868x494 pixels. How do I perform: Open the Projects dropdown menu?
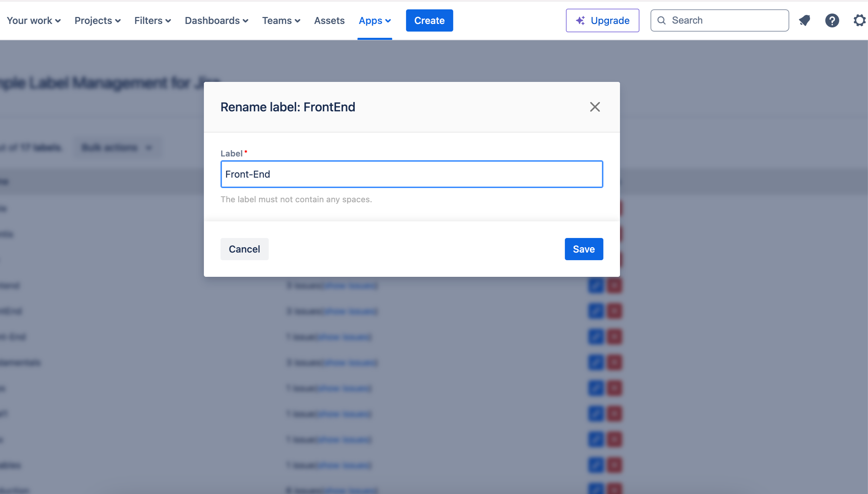pos(97,20)
